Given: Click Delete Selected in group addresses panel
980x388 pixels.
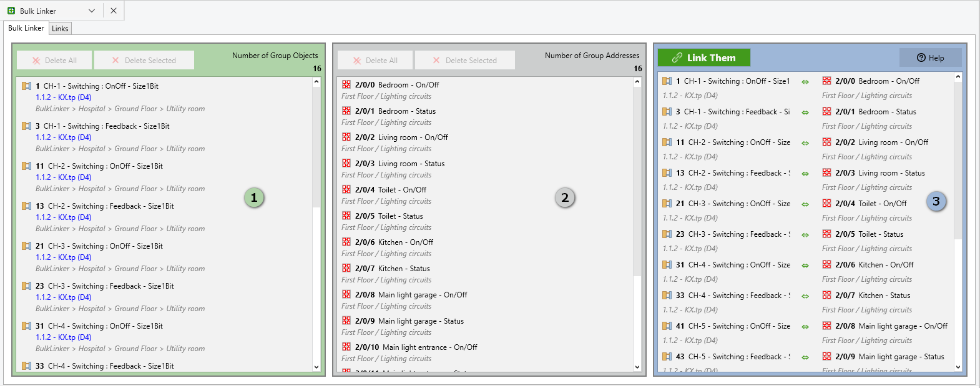Looking at the screenshot, I should click(x=465, y=60).
